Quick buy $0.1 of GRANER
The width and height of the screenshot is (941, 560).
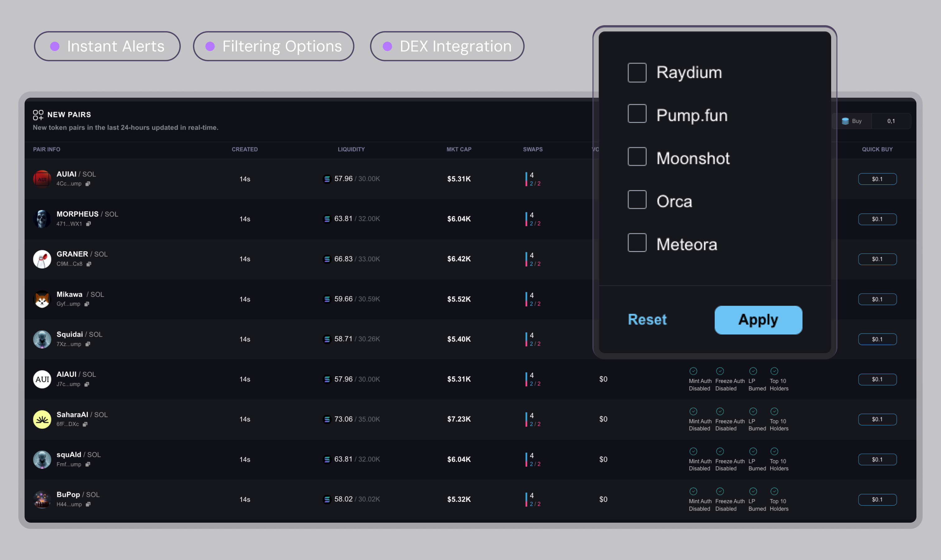click(x=877, y=259)
